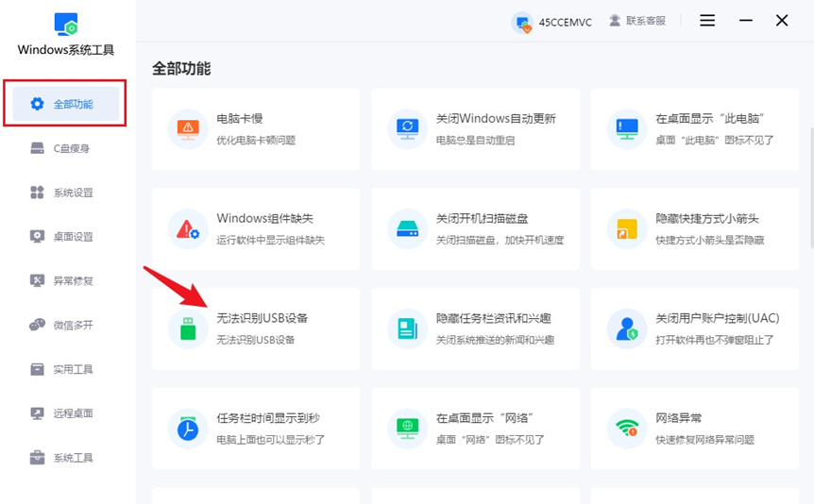Image resolution: width=814 pixels, height=504 pixels.
Task: Open the 关闭开机扫描磁盘 card title
Action: pos(482,219)
